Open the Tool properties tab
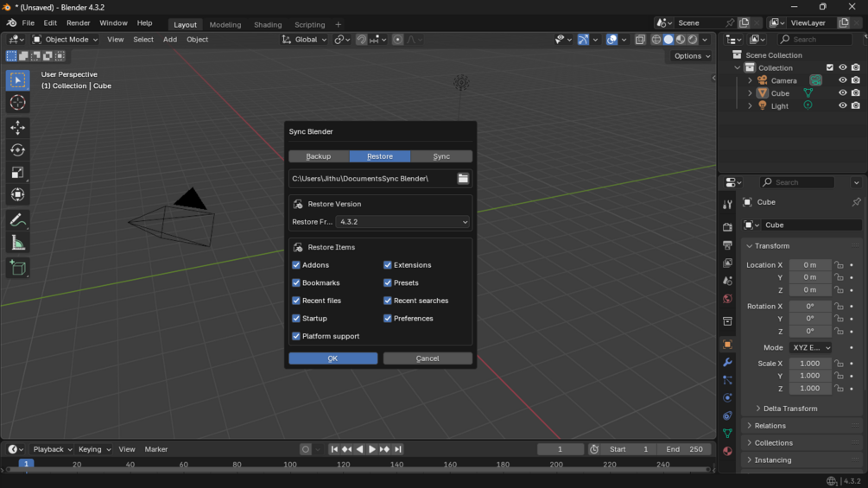This screenshot has height=488, width=868. (727, 205)
